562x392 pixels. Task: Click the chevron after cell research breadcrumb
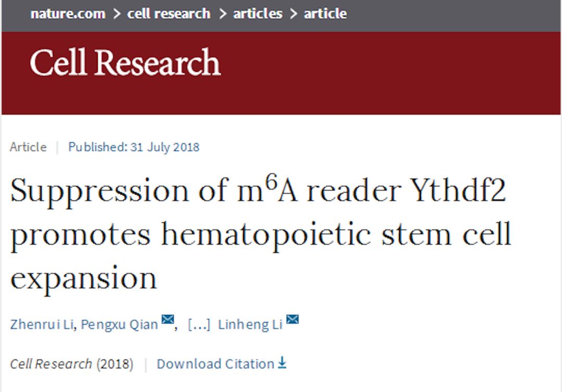click(223, 14)
